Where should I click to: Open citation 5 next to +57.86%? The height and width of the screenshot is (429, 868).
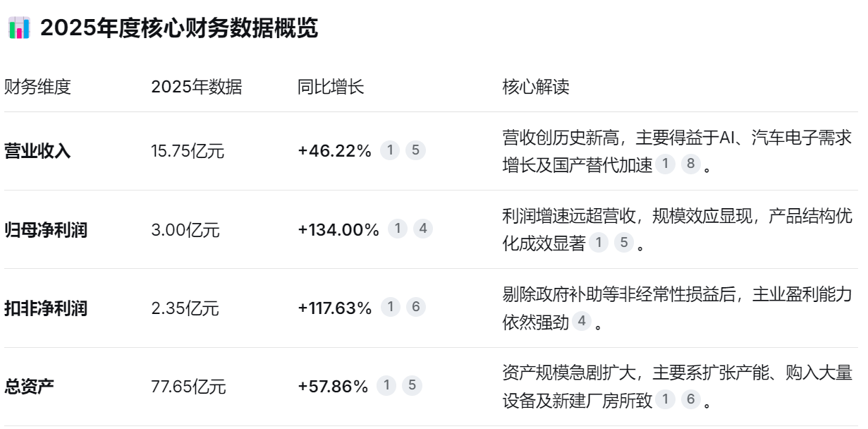point(412,386)
